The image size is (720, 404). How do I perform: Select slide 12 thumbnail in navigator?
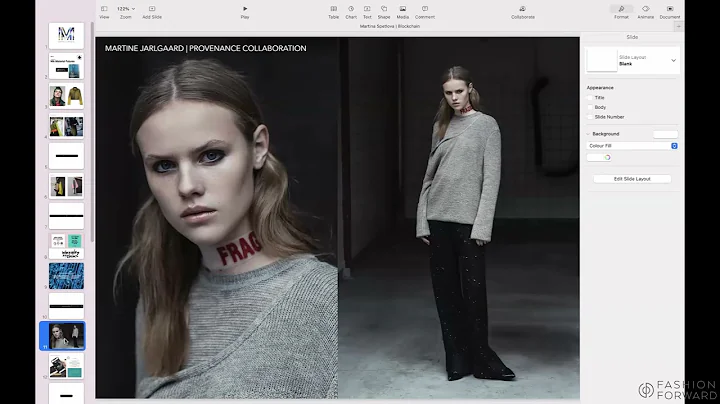coord(66,366)
